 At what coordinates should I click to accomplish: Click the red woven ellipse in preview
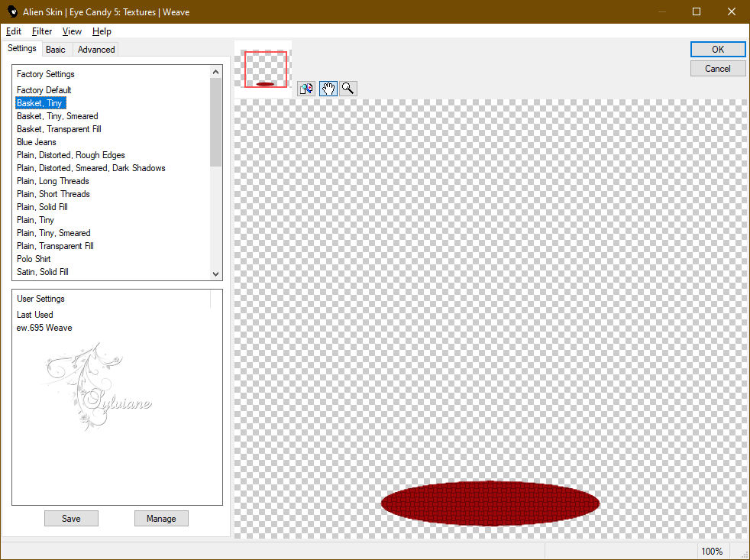pos(490,503)
